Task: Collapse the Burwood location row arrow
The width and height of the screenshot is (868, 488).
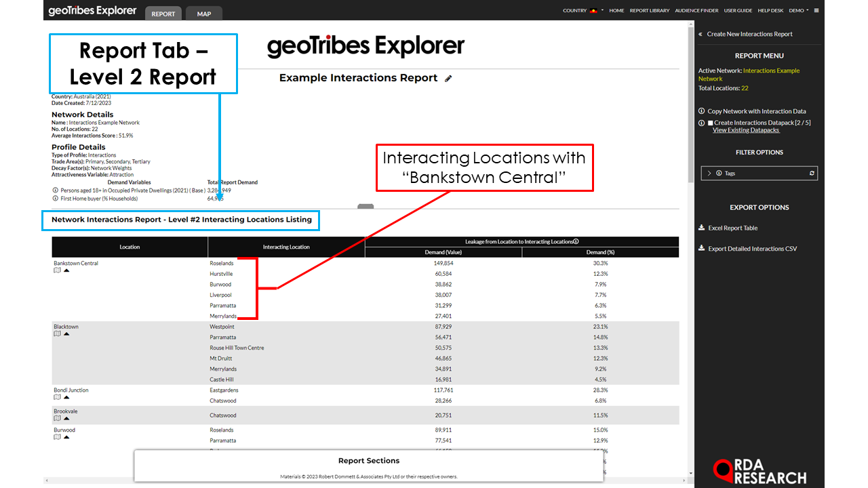Action: [66, 437]
